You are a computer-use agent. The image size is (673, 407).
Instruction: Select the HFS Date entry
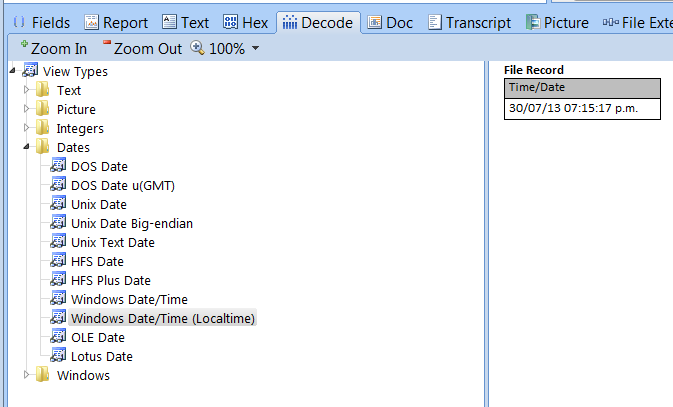[97, 261]
